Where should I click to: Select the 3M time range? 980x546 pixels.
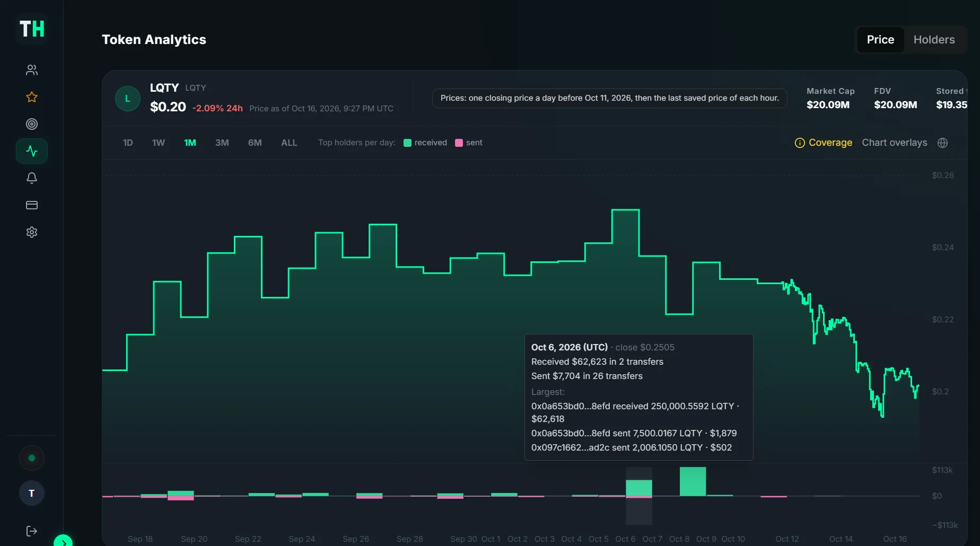tap(222, 143)
